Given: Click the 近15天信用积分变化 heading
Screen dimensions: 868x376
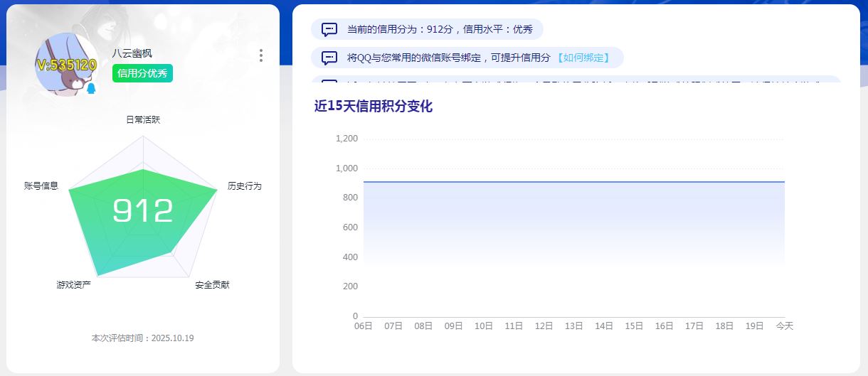Looking at the screenshot, I should 374,107.
